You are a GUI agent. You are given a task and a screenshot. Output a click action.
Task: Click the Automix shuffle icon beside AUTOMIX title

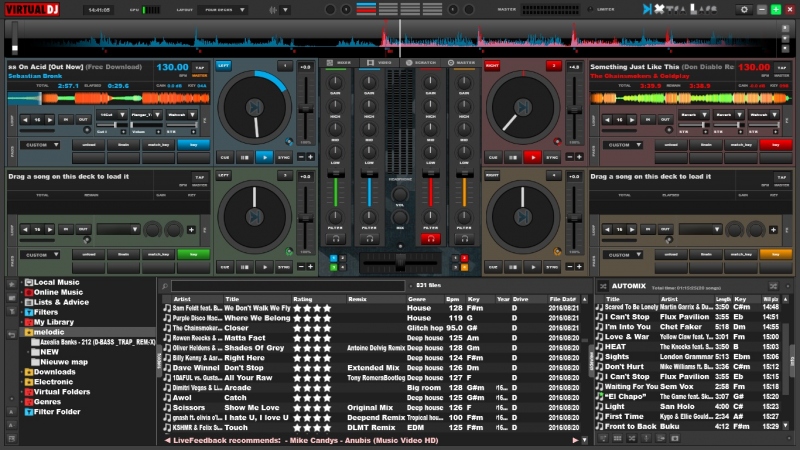pos(603,286)
